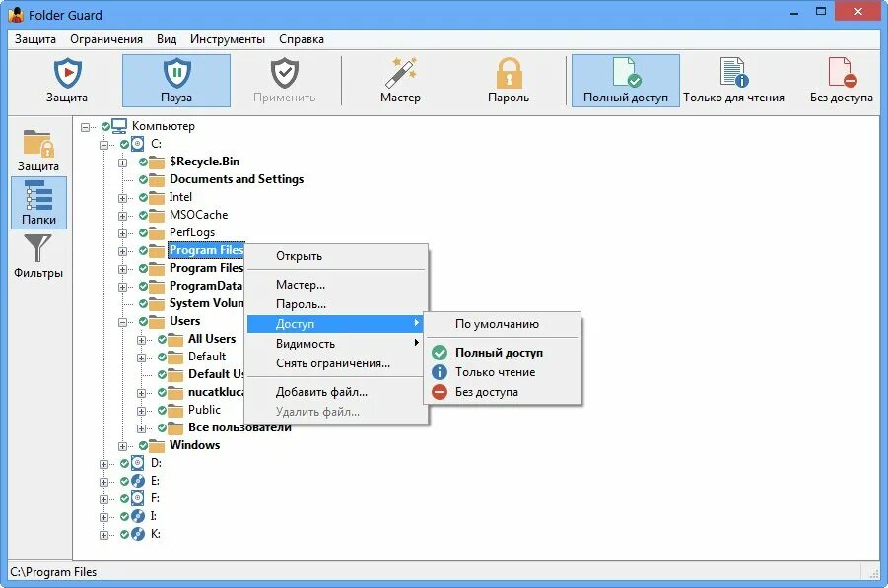Click the I: optical drive icon
This screenshot has width=888, height=588.
click(138, 516)
